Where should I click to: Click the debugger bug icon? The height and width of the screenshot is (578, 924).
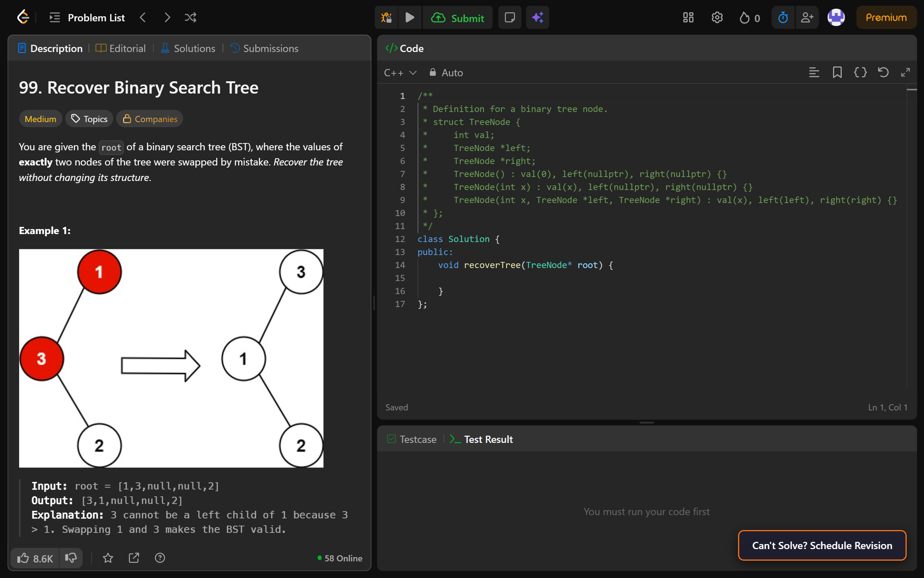387,18
